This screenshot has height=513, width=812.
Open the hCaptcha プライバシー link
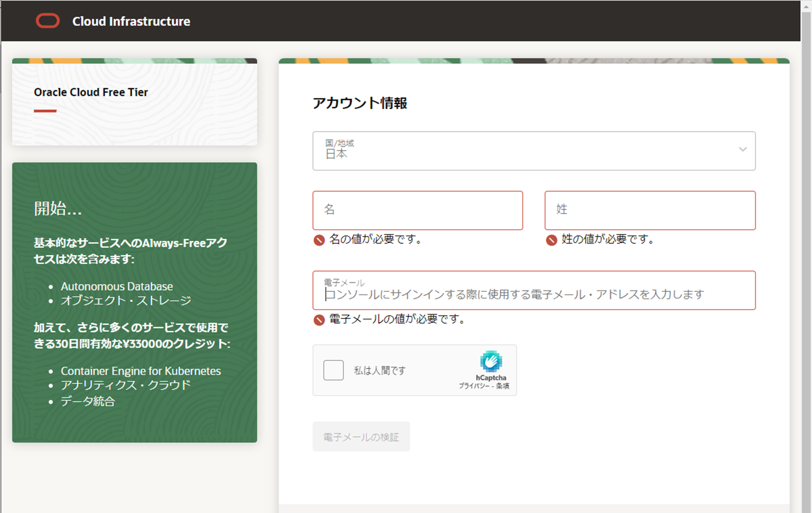[474, 386]
